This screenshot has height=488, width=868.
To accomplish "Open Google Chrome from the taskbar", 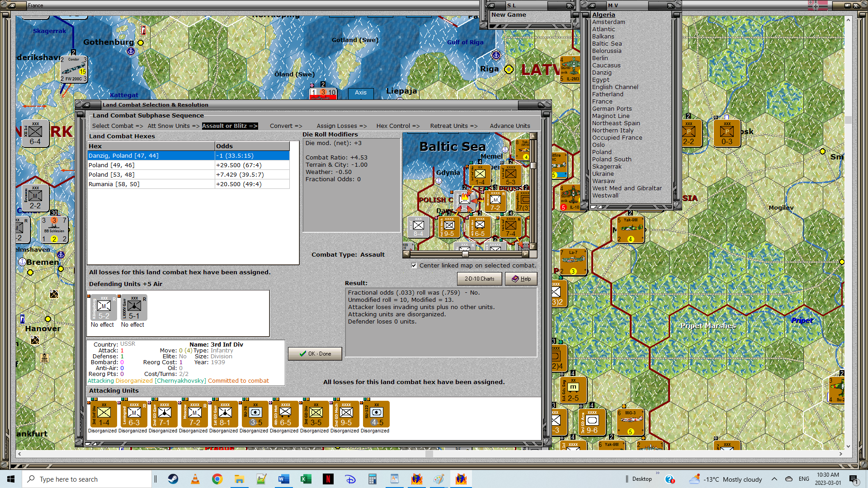I will point(217,479).
